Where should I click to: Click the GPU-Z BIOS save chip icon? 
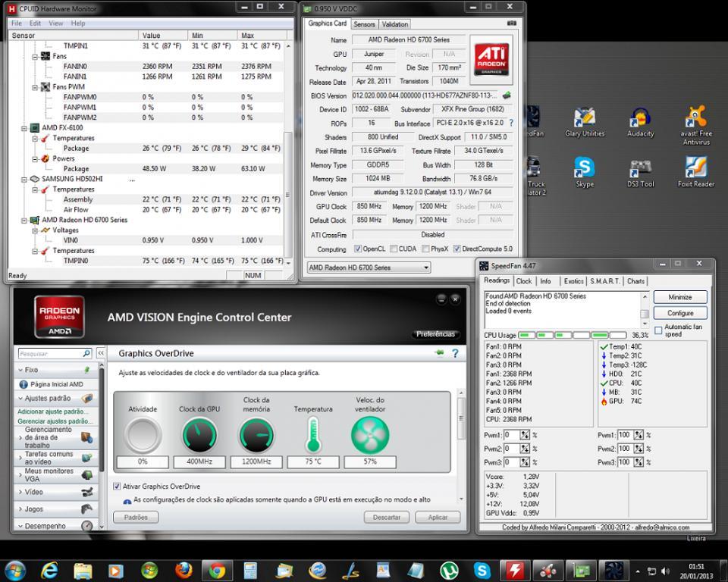click(x=507, y=95)
